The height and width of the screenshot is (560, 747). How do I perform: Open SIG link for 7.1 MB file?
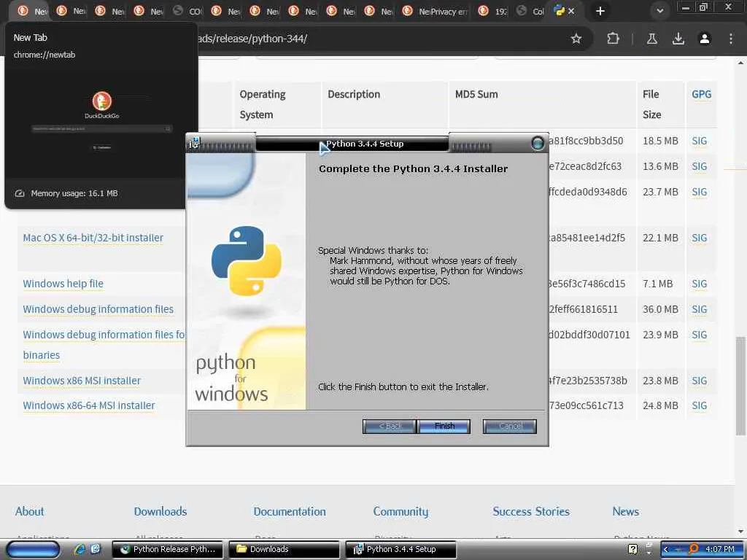point(700,284)
